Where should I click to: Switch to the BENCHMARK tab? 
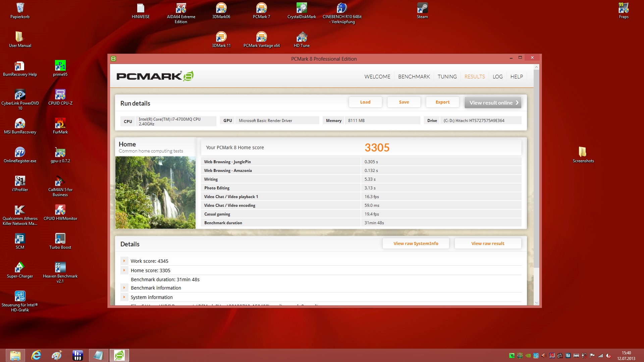(x=414, y=77)
